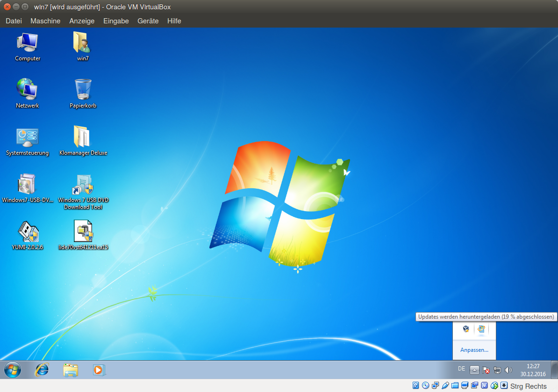
Task: Click the shared folders status icon
Action: 455,385
